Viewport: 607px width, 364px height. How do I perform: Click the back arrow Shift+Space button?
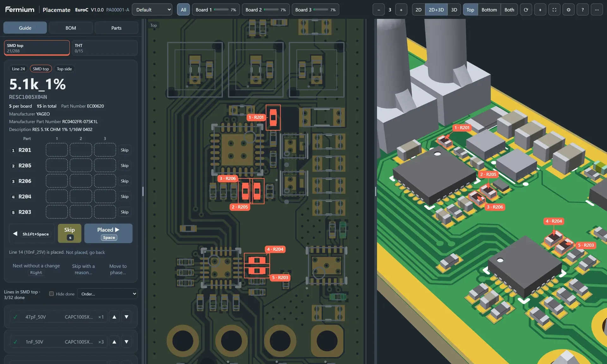[x=32, y=234]
